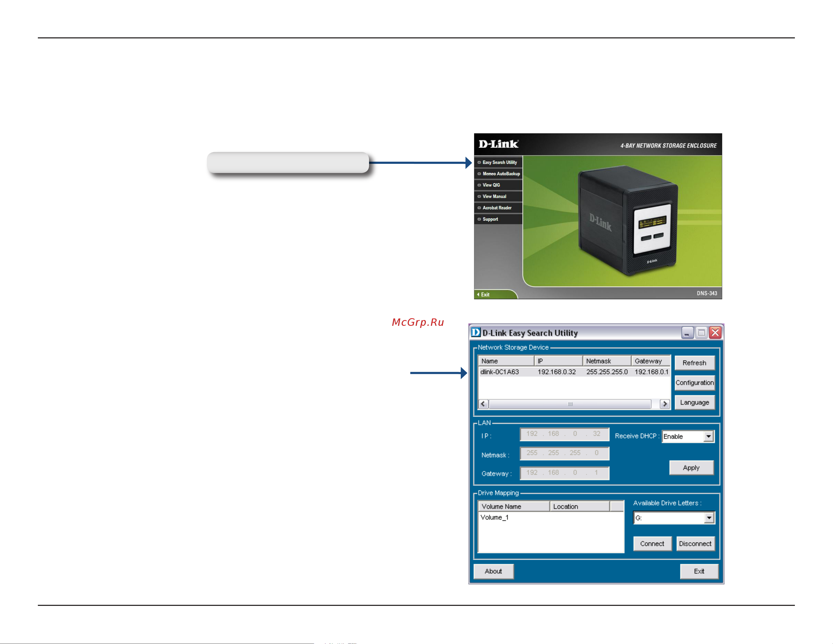Click the LAN Netmask field
Image resolution: width=833 pixels, height=644 pixels.
tap(564, 453)
